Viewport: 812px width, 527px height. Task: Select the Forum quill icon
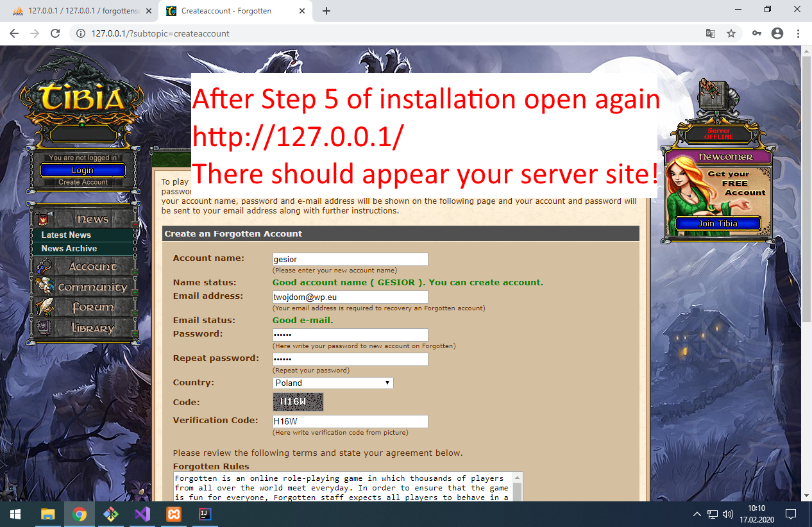[44, 306]
